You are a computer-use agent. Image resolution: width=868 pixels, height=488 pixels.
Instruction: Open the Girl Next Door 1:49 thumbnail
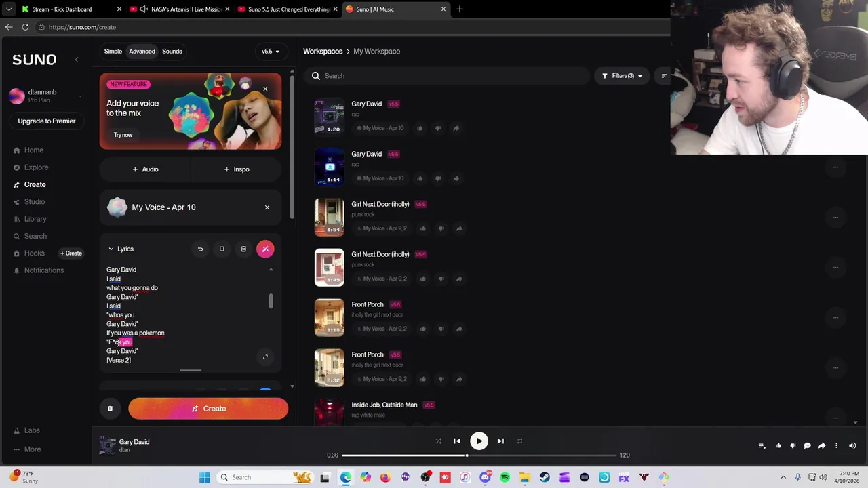pos(329,267)
